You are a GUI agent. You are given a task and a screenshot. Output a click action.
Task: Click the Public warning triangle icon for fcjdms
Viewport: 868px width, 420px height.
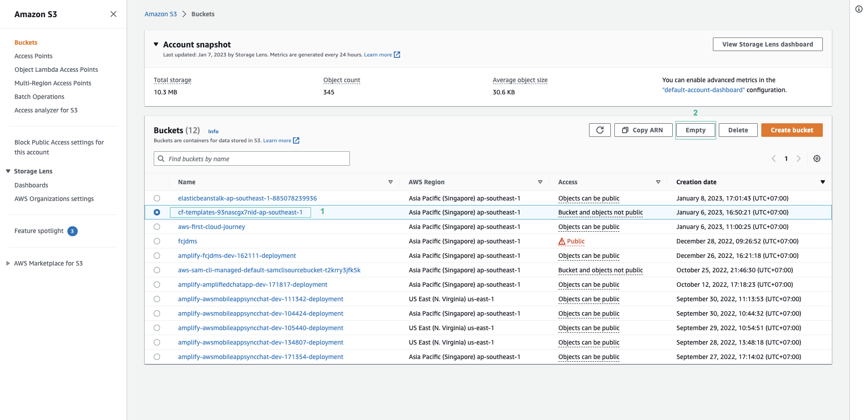pos(562,241)
